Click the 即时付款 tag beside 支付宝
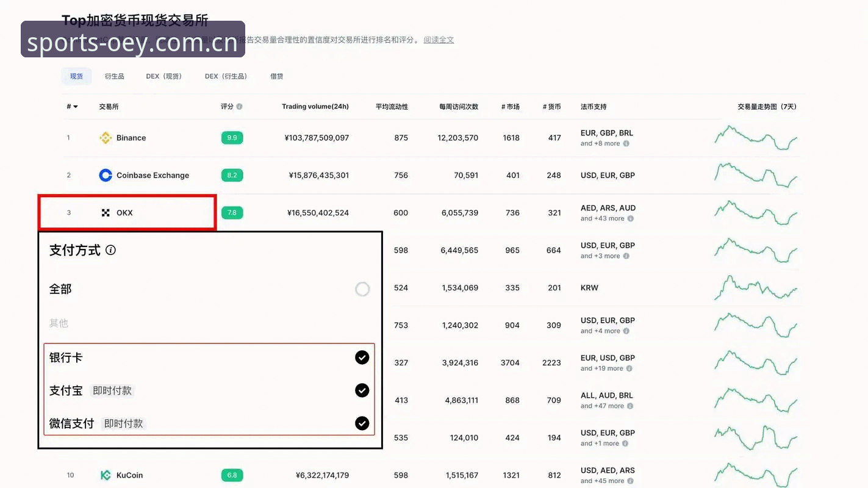Image resolution: width=868 pixels, height=488 pixels. tap(112, 391)
